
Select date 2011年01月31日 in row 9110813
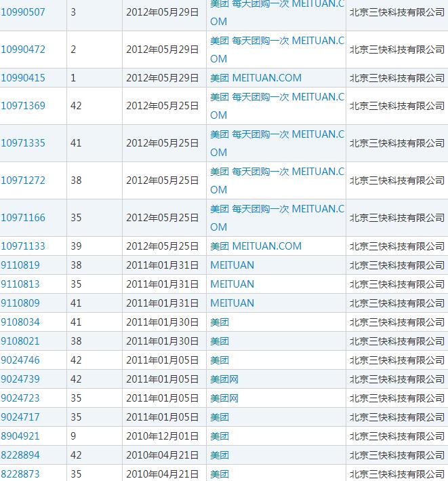click(163, 284)
